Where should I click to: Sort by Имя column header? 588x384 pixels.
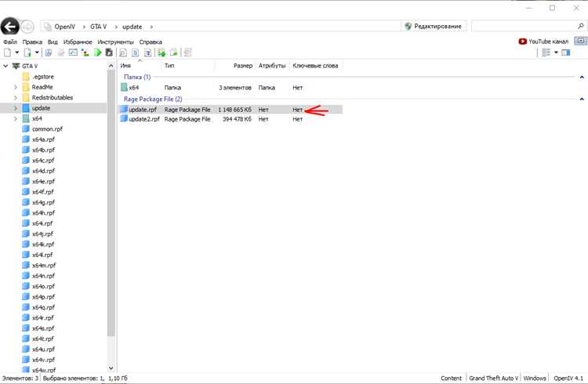[140, 66]
